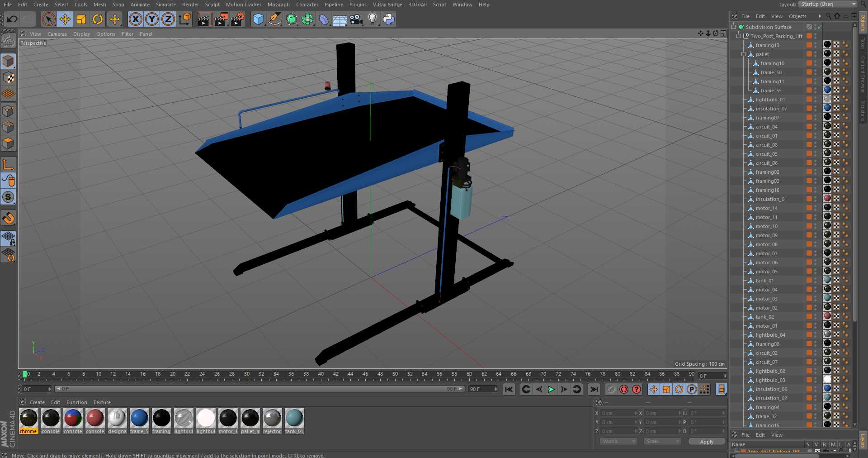Select the Live Selection tool
The image size is (868, 458).
click(x=48, y=19)
